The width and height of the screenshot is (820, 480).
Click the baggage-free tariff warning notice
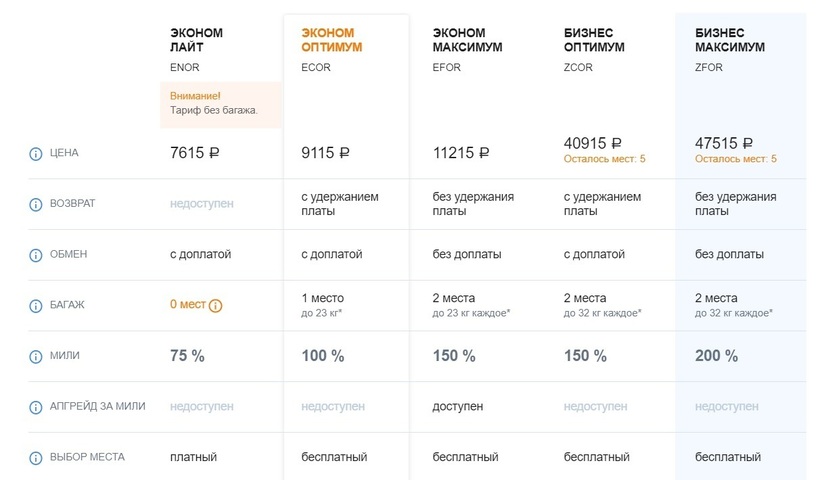pyautogui.click(x=220, y=104)
